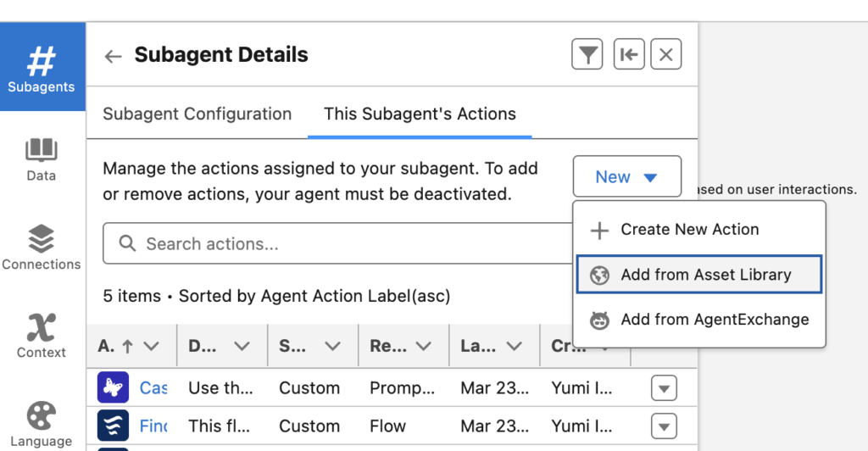The height and width of the screenshot is (451, 868).
Task: Click the search magnifier icon
Action: (127, 243)
